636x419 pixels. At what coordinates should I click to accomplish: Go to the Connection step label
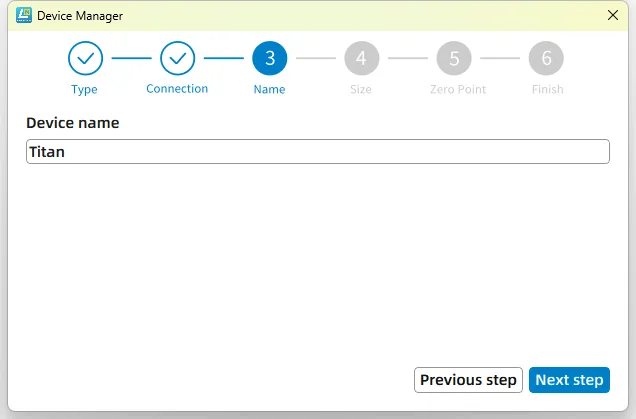coord(177,89)
